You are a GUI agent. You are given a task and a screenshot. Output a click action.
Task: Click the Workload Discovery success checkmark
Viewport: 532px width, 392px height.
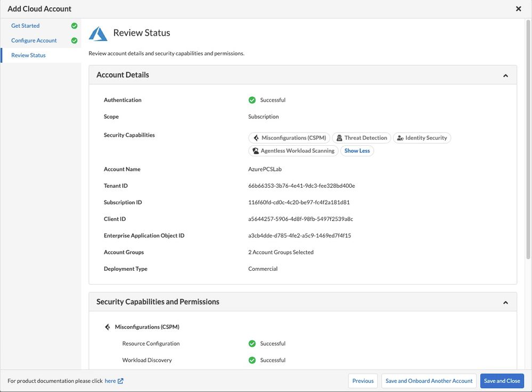pyautogui.click(x=252, y=360)
